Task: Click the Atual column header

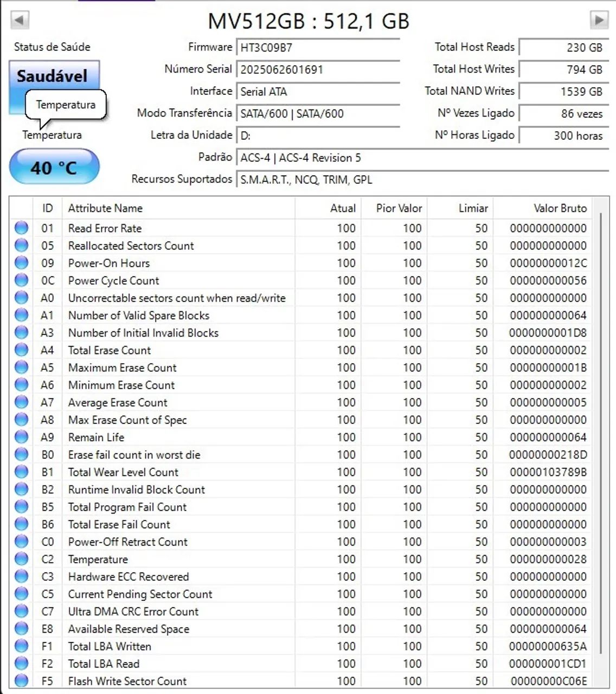Action: click(x=328, y=208)
